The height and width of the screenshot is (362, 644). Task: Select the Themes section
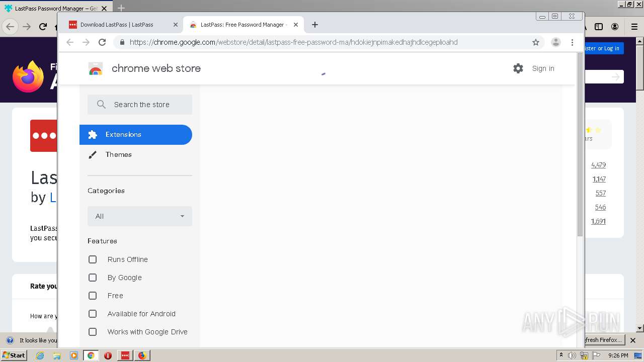click(136, 155)
